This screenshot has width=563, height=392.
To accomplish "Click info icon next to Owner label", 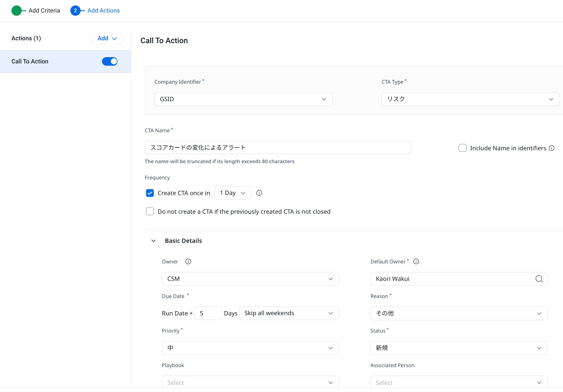I will pos(188,261).
